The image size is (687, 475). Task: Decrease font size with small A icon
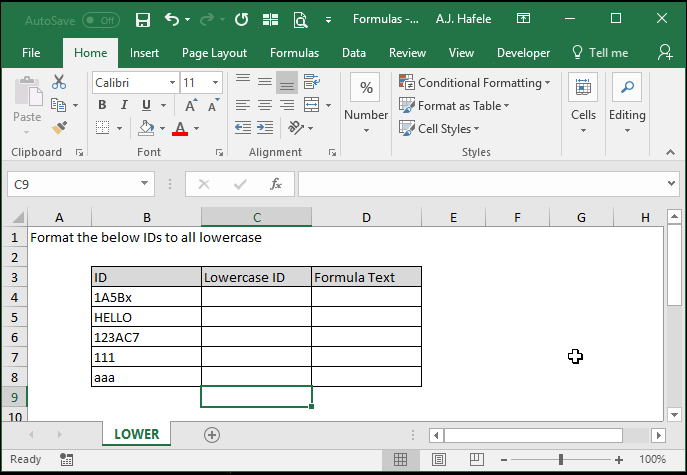click(x=213, y=105)
